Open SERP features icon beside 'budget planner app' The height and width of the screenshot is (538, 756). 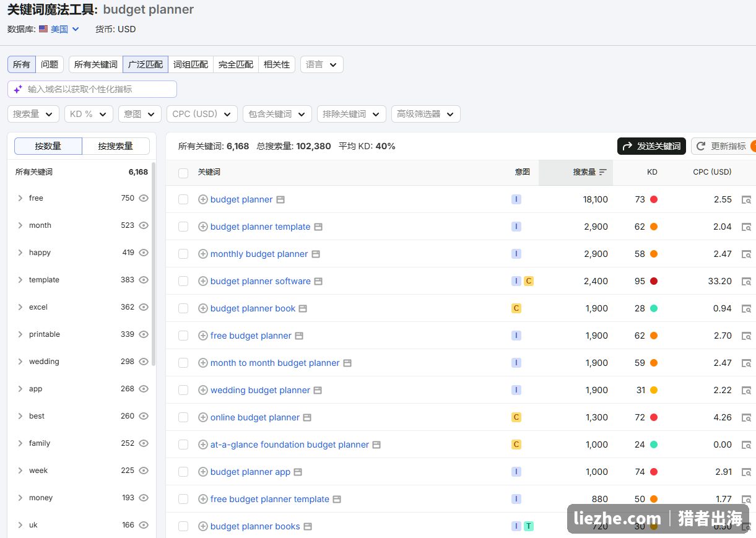[298, 472]
